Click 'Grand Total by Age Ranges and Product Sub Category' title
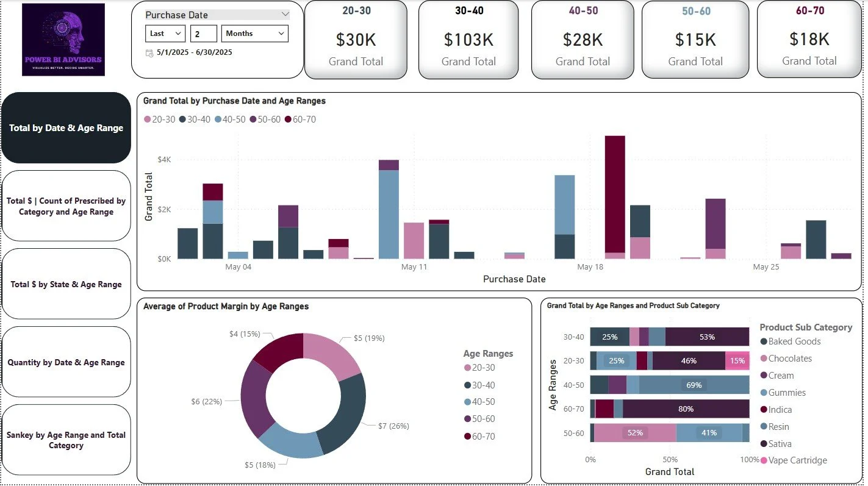The image size is (868, 486). (x=633, y=306)
